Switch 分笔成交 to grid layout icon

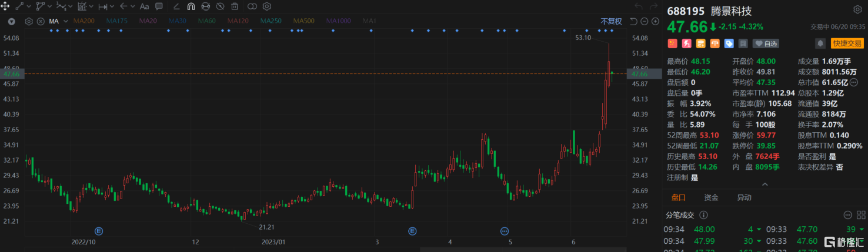click(860, 216)
